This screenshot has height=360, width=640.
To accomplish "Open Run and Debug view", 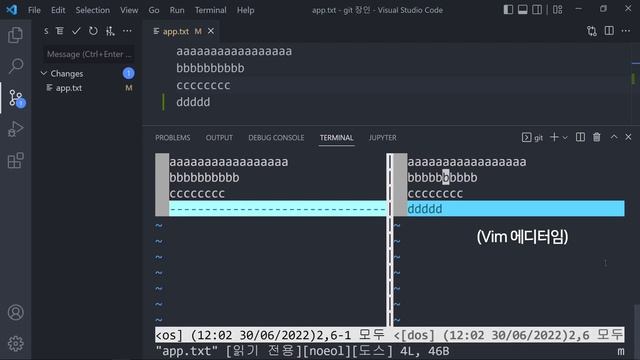I will click(x=16, y=129).
